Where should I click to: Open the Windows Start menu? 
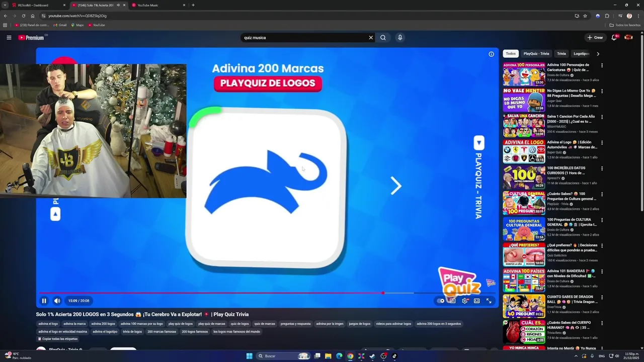[249, 356]
